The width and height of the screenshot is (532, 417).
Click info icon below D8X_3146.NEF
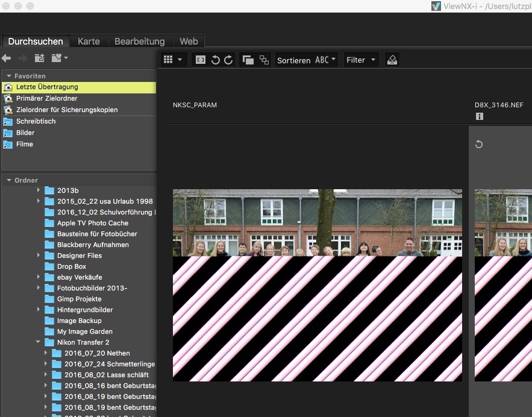[x=480, y=116]
